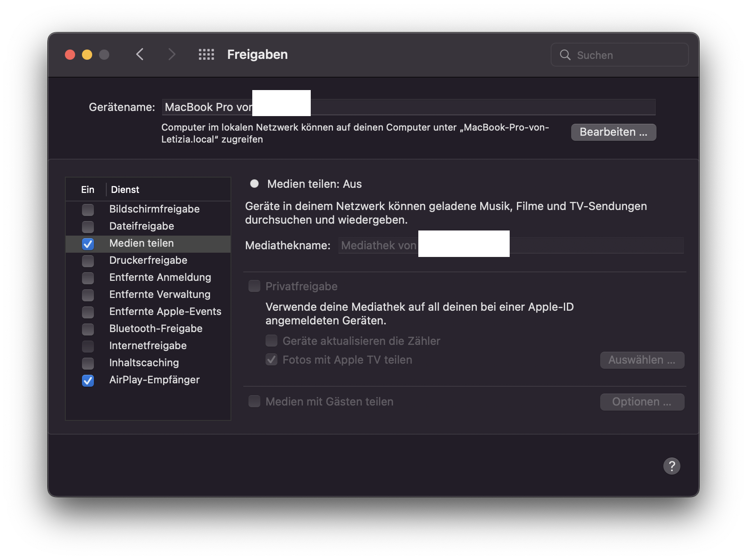Click the Bearbeiten button
This screenshot has width=747, height=560.
613,132
